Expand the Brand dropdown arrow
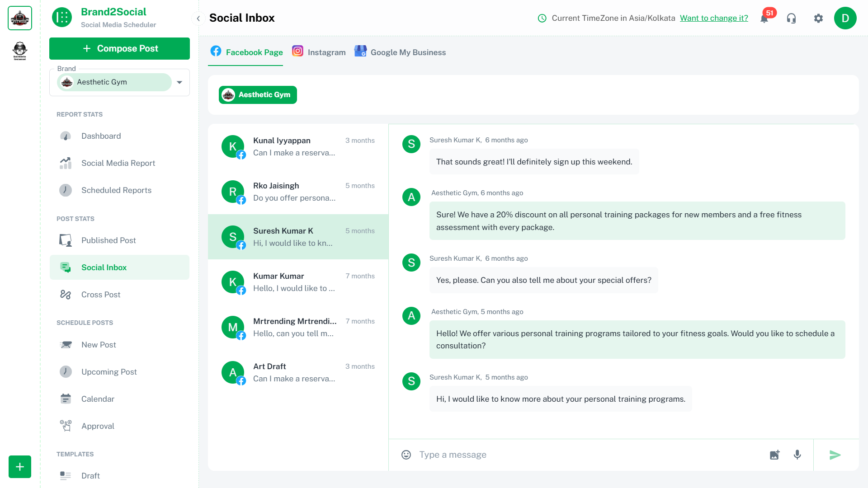Image resolution: width=868 pixels, height=488 pixels. 179,82
